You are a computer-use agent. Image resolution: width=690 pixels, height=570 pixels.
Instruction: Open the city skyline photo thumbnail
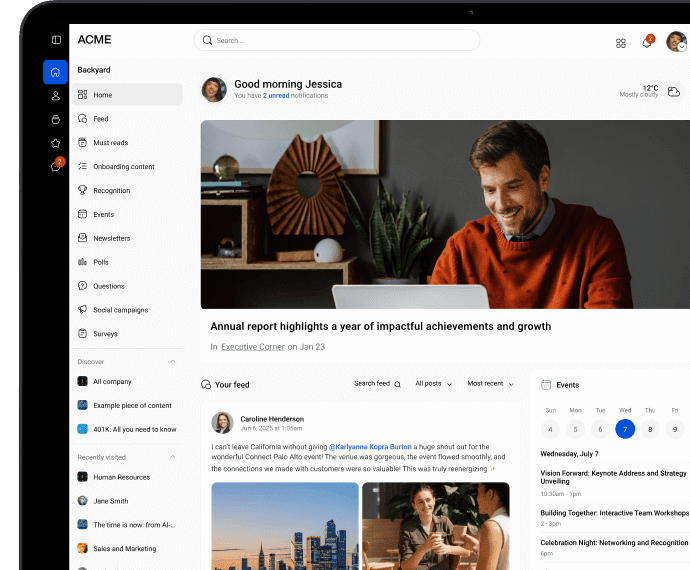tap(285, 525)
